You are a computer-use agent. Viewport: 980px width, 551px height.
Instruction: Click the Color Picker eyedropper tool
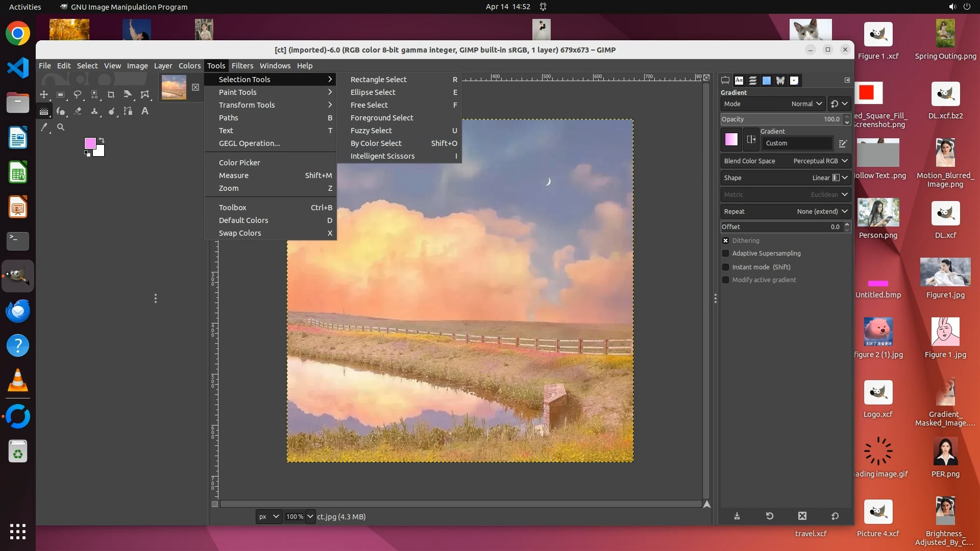(45, 127)
